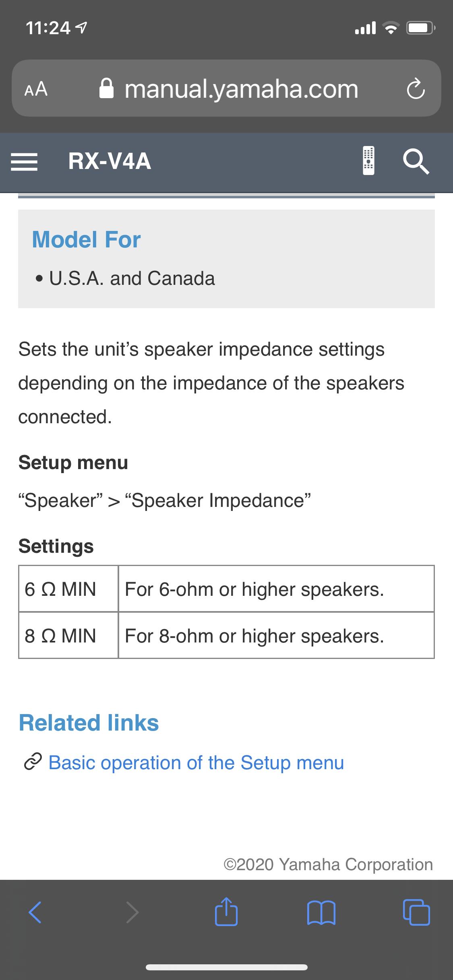453x980 pixels.
Task: Tap the RX-V4A header title
Action: tap(110, 162)
